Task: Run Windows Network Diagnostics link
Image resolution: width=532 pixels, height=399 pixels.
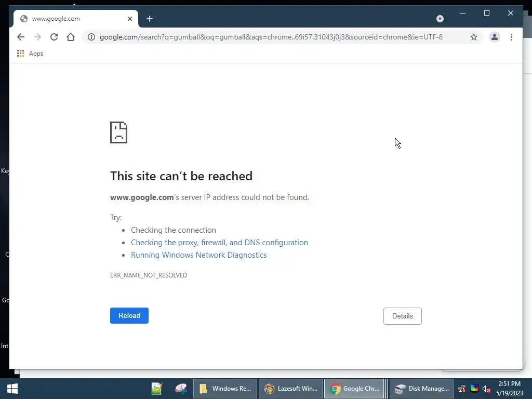Action: (199, 255)
